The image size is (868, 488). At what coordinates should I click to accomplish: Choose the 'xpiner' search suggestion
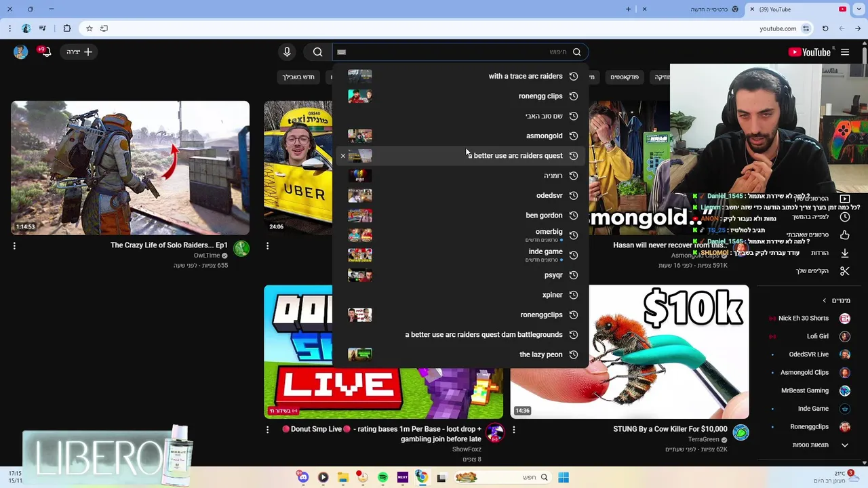tap(461, 295)
